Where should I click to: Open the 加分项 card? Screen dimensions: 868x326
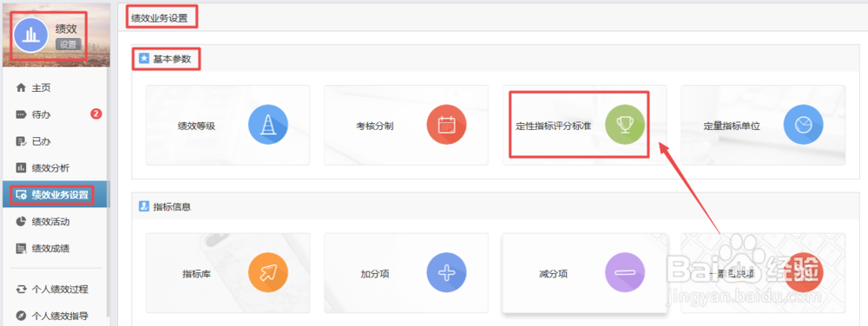point(405,273)
